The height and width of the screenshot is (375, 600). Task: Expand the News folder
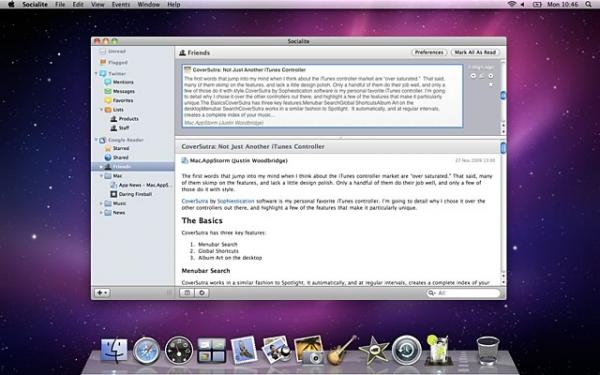(x=101, y=212)
